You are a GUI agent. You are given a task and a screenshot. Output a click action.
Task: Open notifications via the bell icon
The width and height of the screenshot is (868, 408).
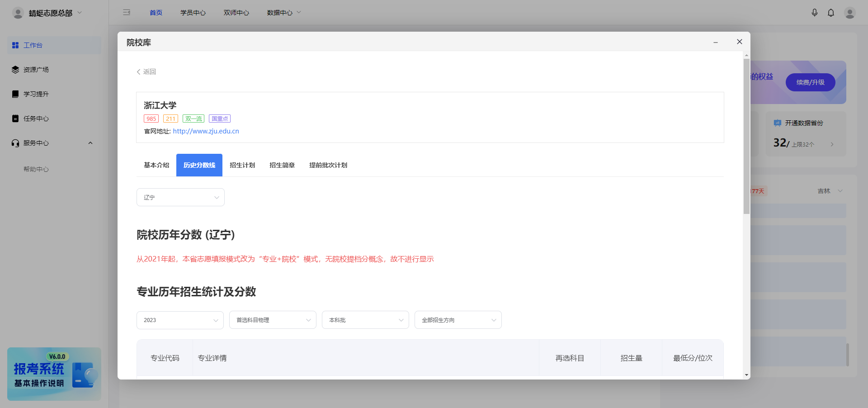point(831,13)
